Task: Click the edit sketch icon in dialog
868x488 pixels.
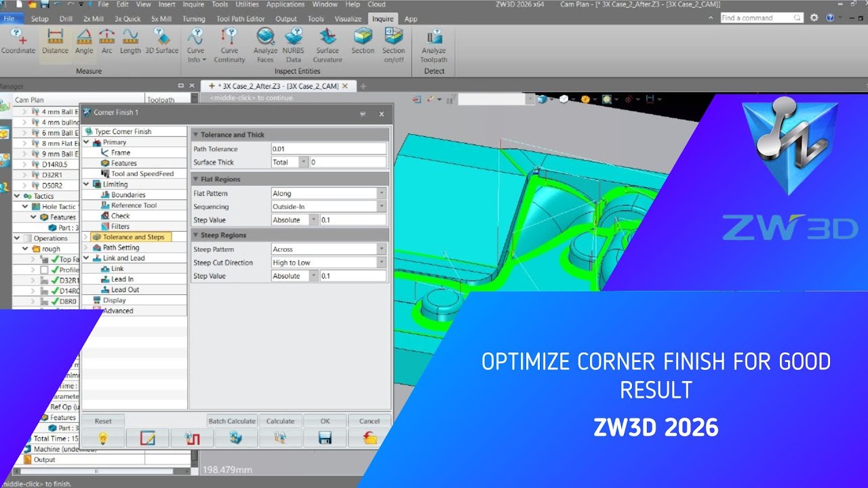Action: pos(147,438)
